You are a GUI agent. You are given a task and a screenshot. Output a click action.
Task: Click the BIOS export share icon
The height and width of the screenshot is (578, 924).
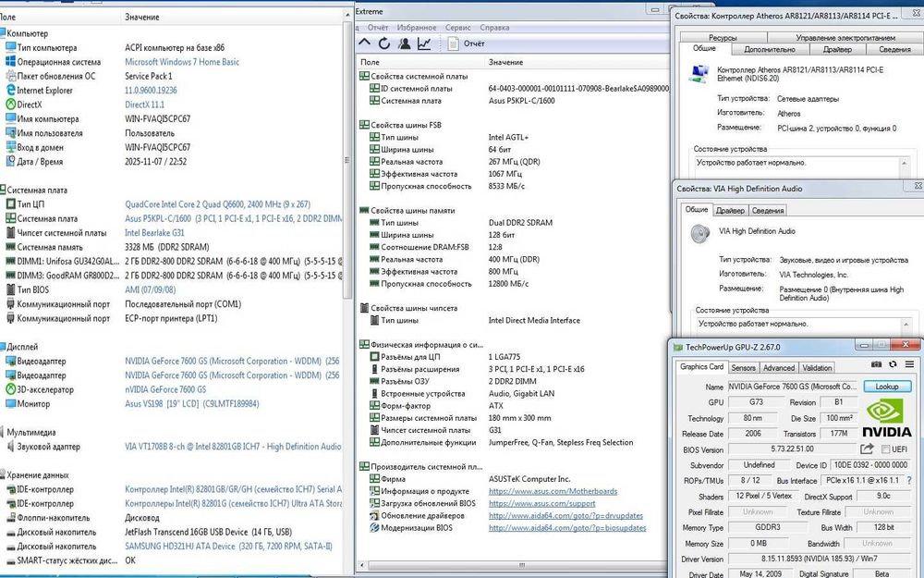pos(867,449)
